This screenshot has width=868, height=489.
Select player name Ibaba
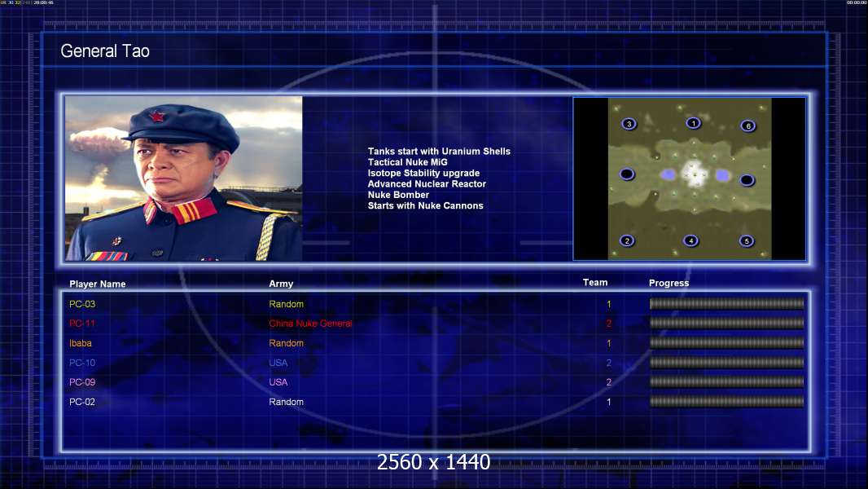click(81, 343)
